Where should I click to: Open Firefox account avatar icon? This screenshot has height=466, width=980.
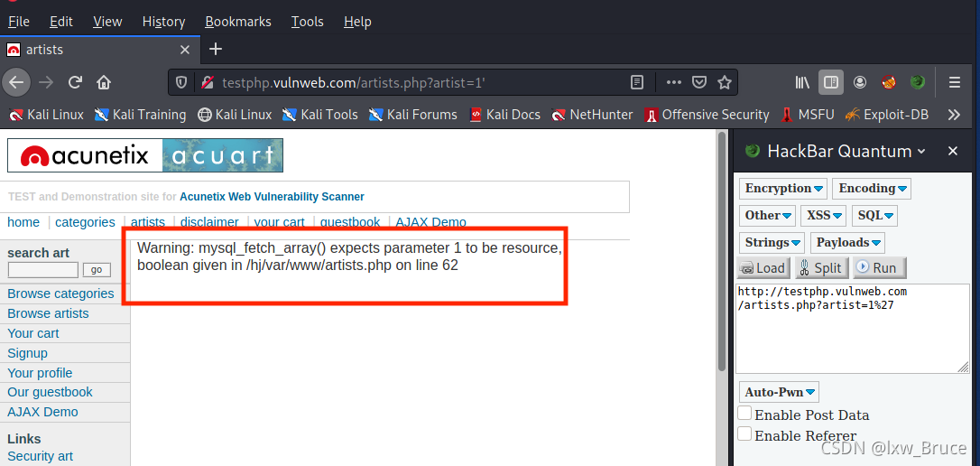[x=860, y=82]
